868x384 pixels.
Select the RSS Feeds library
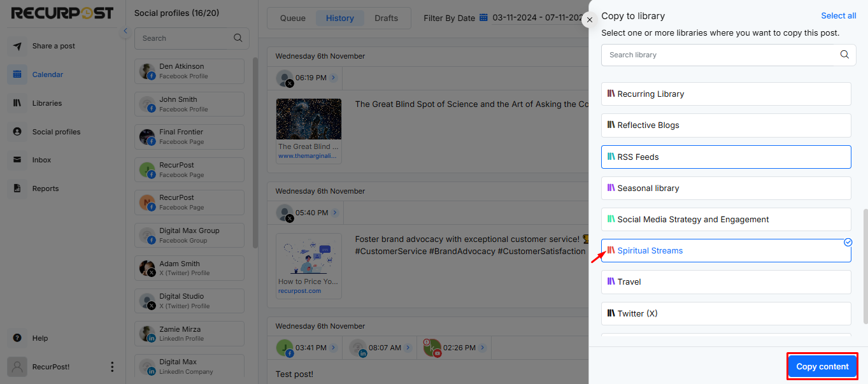726,157
